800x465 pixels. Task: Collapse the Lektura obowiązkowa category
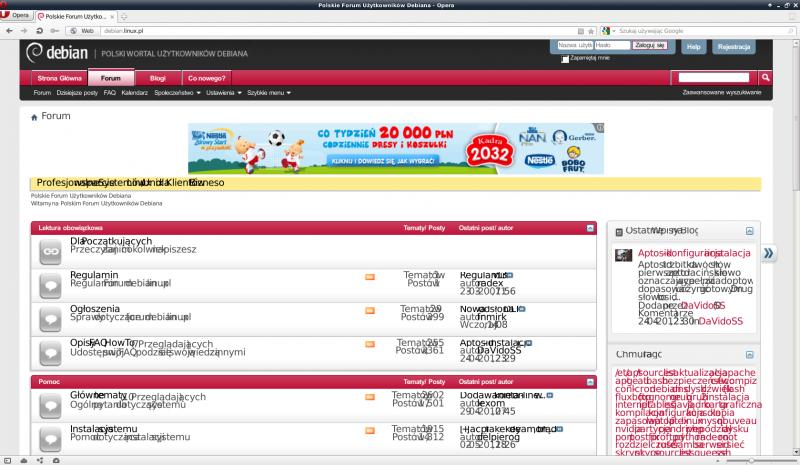tap(590, 228)
